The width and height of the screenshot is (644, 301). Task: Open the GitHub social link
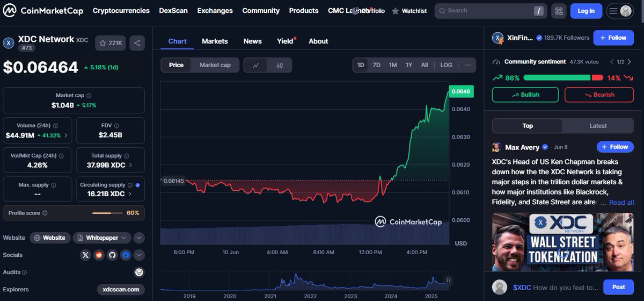click(x=112, y=255)
